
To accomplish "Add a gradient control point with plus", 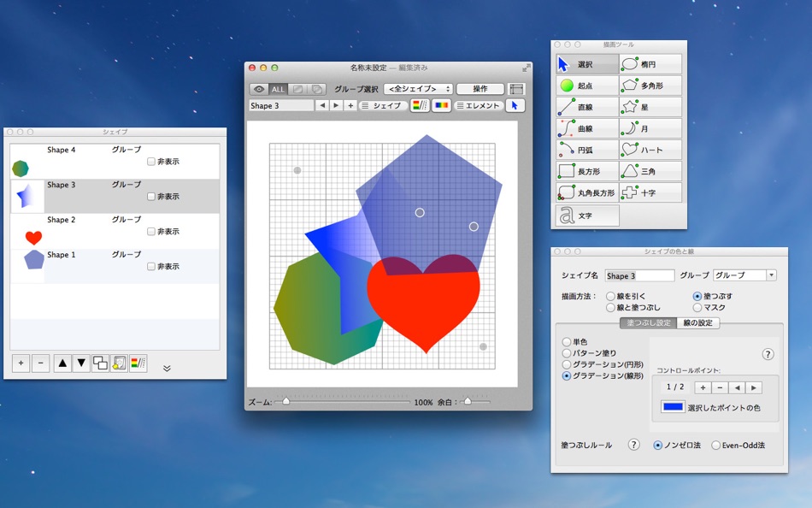I will pos(703,387).
